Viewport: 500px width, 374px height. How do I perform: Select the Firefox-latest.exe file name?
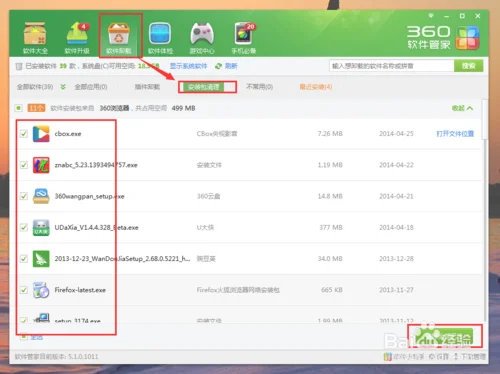pyautogui.click(x=80, y=290)
